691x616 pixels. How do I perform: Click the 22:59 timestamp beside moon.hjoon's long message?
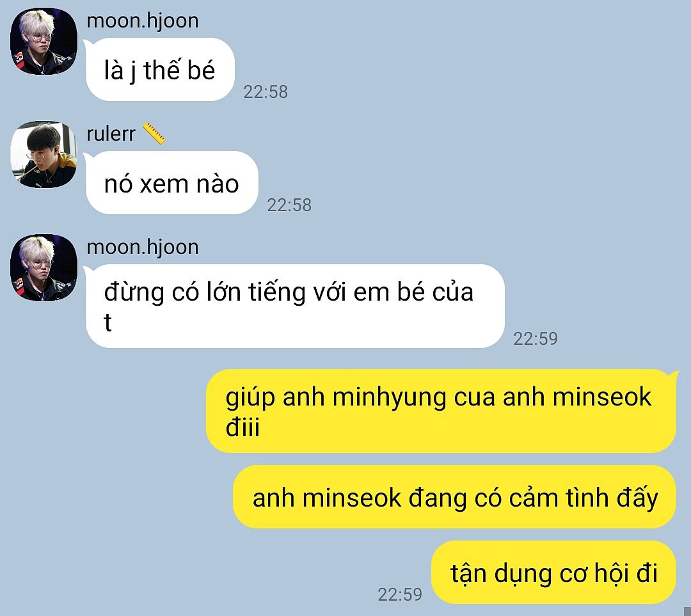point(536,338)
